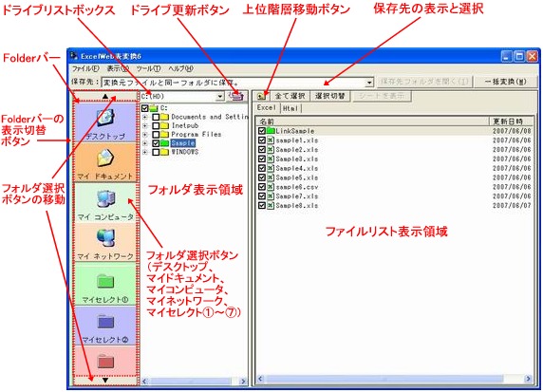The image size is (543, 392).
Task: Expand the 保存先 destination combo box
Action: (369, 83)
